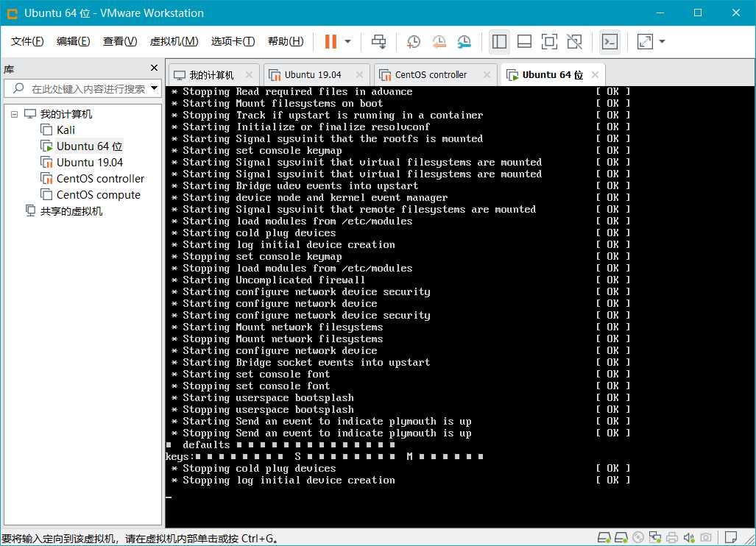Take a snapshot of this virtual machine

413,41
